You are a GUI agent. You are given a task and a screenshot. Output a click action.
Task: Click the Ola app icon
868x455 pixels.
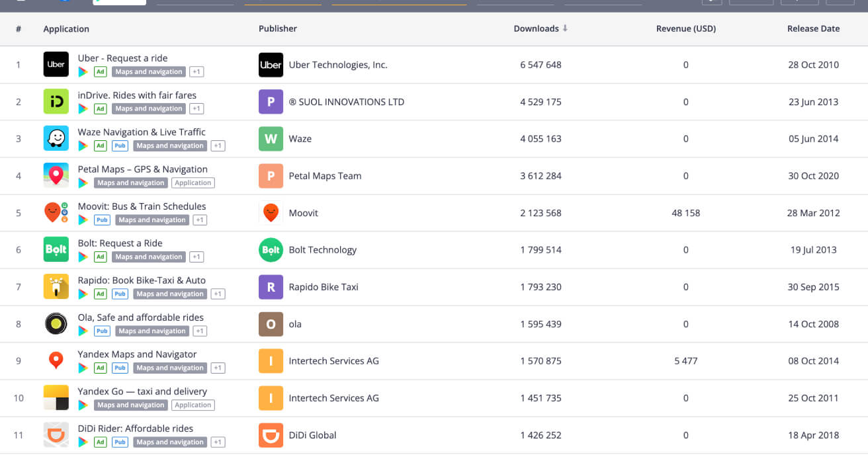[56, 324]
